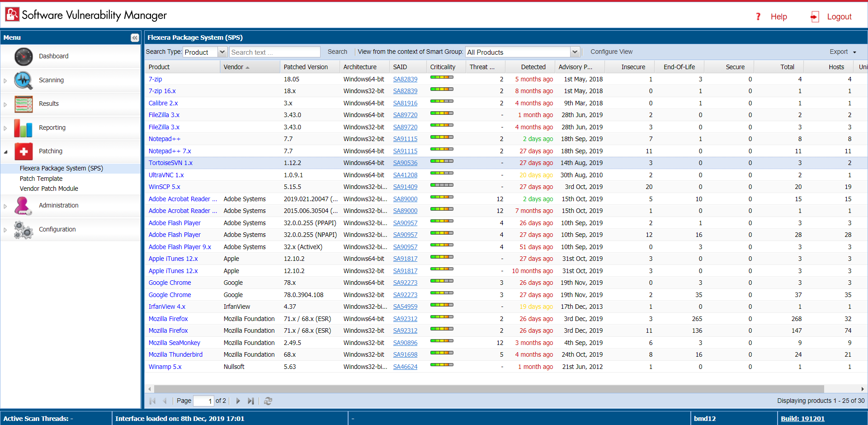Open the Scanning magnifier icon
Screen dimensions: 868x425
(24, 80)
